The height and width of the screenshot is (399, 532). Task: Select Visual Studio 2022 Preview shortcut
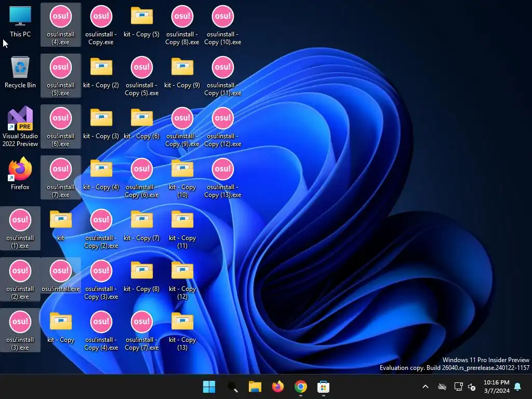(20, 127)
